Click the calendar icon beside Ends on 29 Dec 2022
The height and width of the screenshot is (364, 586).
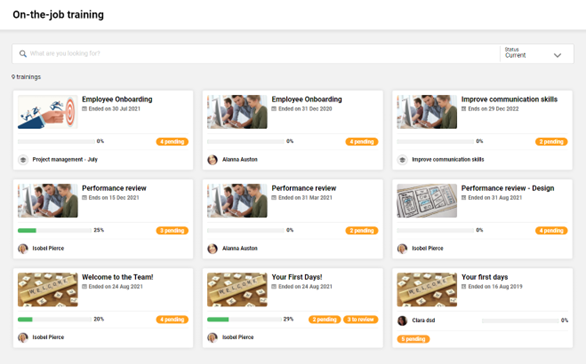[464, 109]
